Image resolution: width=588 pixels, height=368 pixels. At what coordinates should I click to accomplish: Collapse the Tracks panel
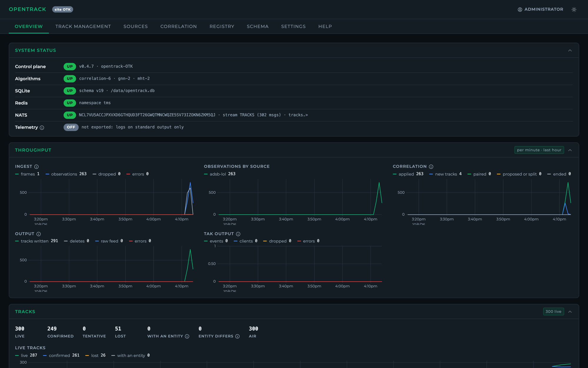pos(570,311)
